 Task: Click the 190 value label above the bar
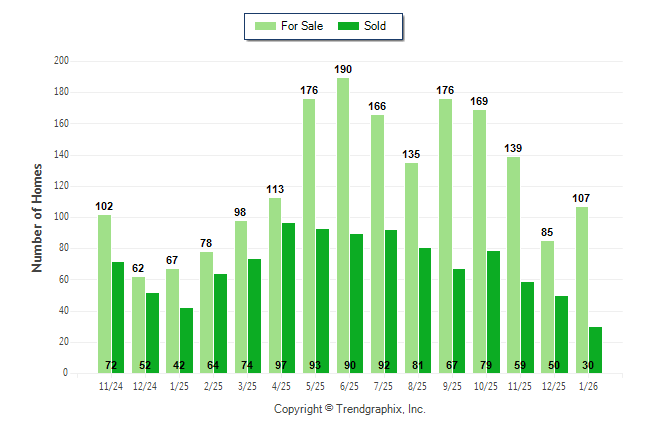coord(343,69)
